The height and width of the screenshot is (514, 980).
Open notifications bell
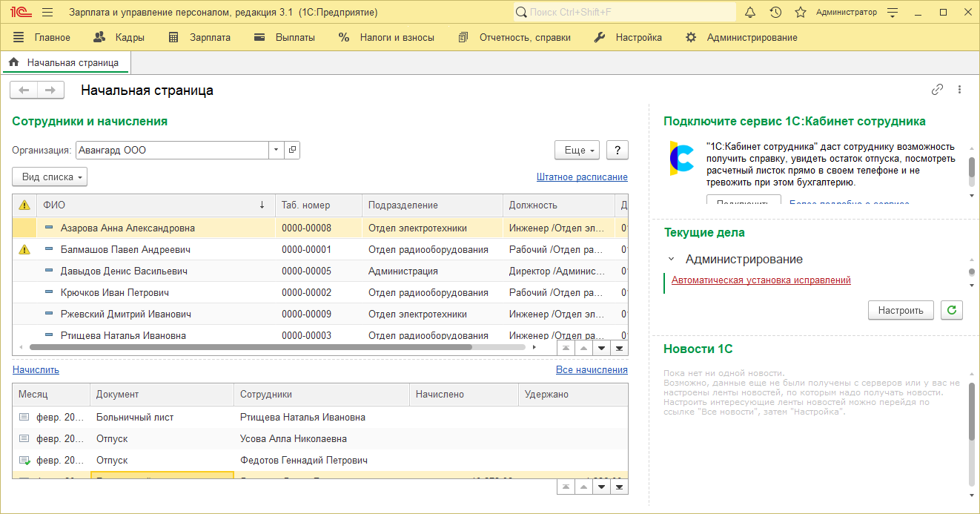pyautogui.click(x=749, y=13)
